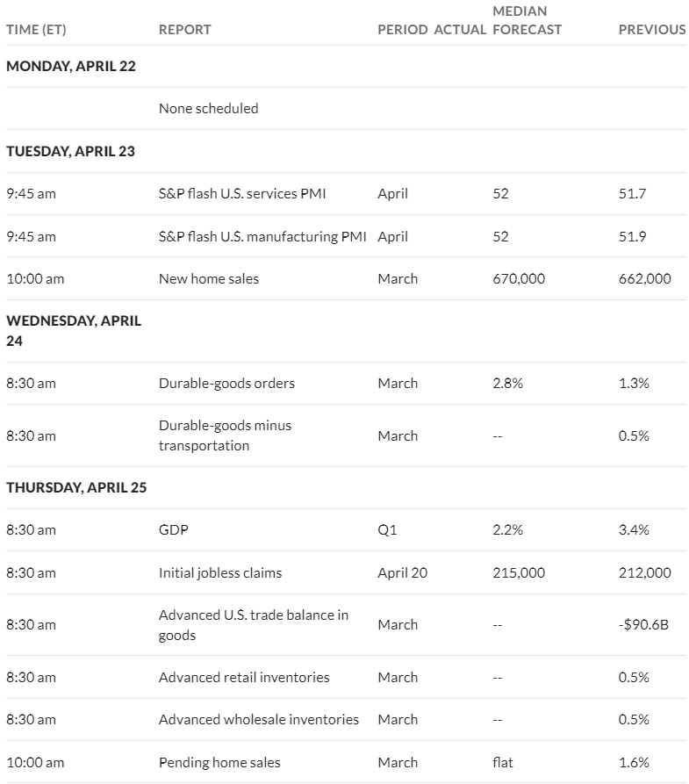Click the PREVIOUS column header
689x784 pixels.
(652, 30)
